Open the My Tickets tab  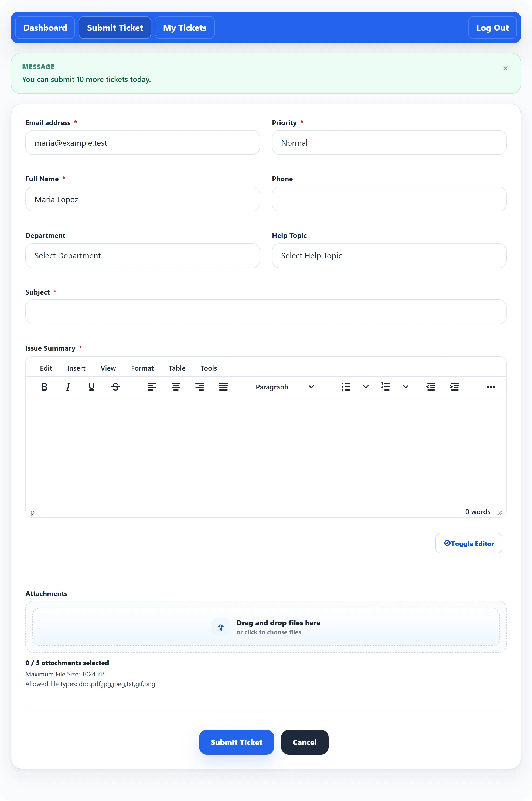(x=185, y=28)
